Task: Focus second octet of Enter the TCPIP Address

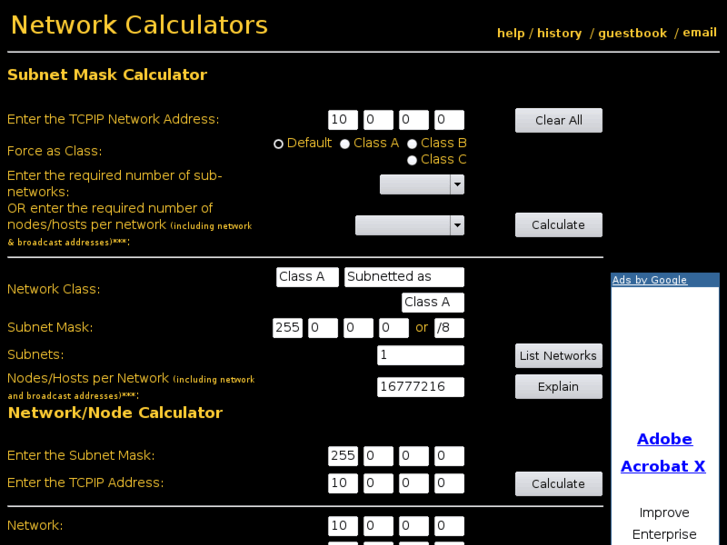Action: (378, 483)
